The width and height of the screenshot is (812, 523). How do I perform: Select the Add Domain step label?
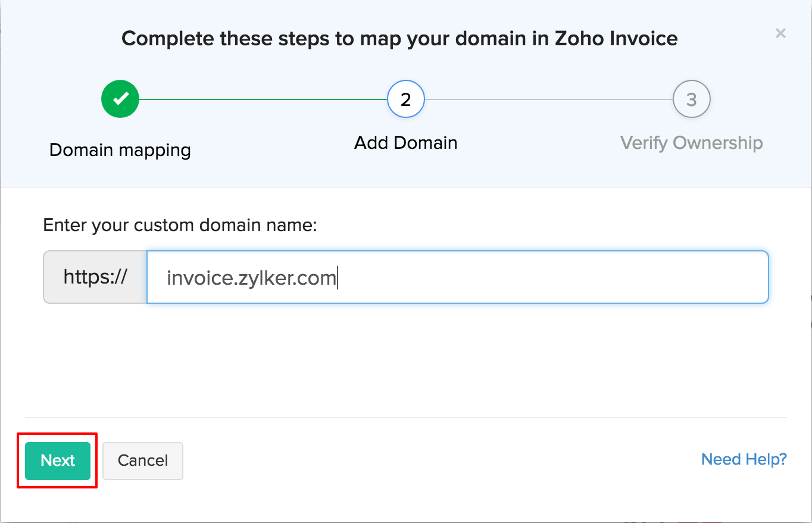point(405,143)
